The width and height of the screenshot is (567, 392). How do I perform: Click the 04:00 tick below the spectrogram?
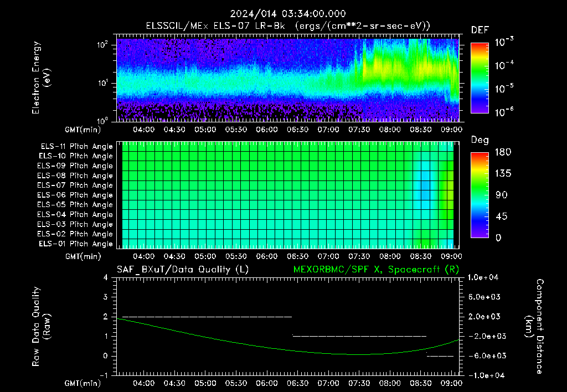pos(144,130)
